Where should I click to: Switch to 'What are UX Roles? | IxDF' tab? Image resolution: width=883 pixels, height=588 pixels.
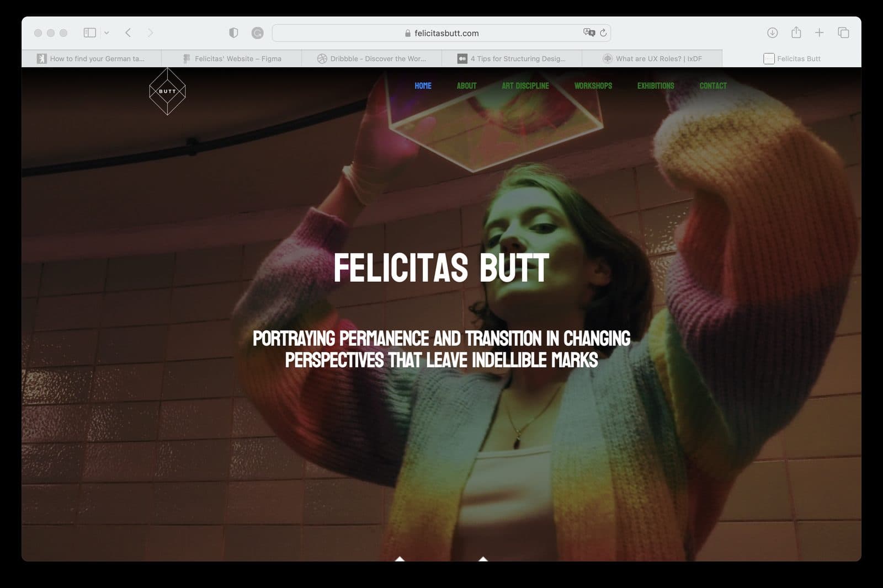pos(652,58)
